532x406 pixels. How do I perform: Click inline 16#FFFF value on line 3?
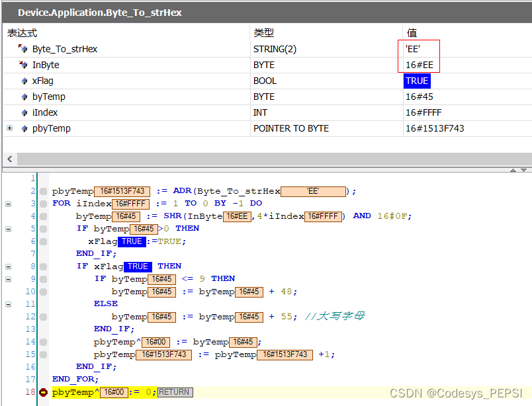[130, 204]
